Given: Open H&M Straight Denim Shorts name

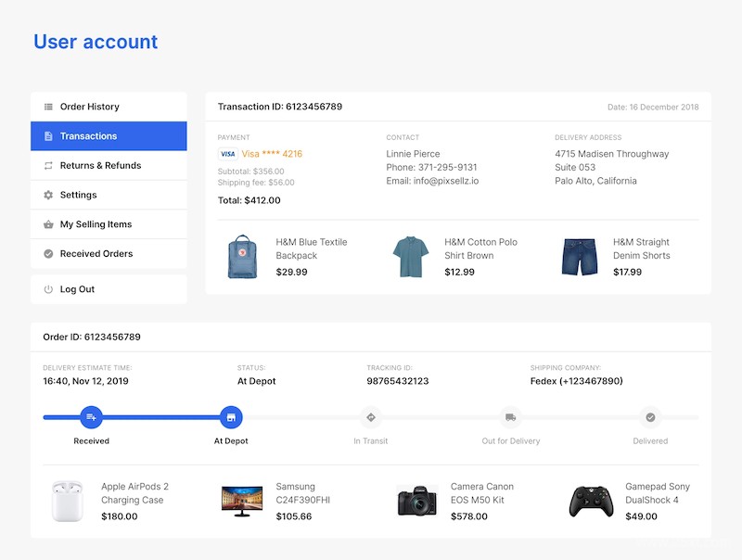Looking at the screenshot, I should (642, 248).
